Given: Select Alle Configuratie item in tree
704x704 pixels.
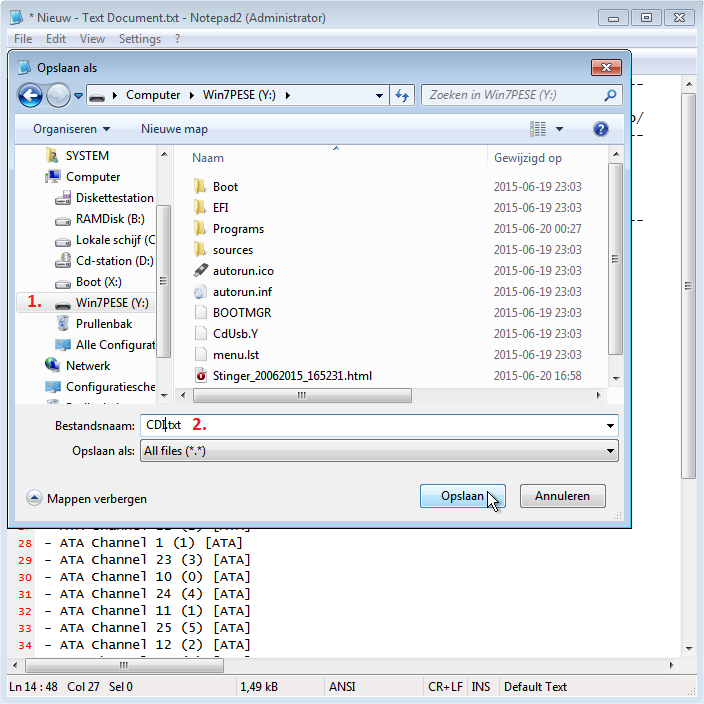Looking at the screenshot, I should coord(115,345).
